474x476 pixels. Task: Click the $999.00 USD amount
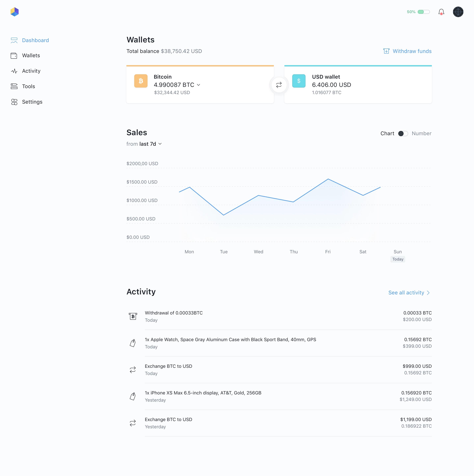(417, 366)
